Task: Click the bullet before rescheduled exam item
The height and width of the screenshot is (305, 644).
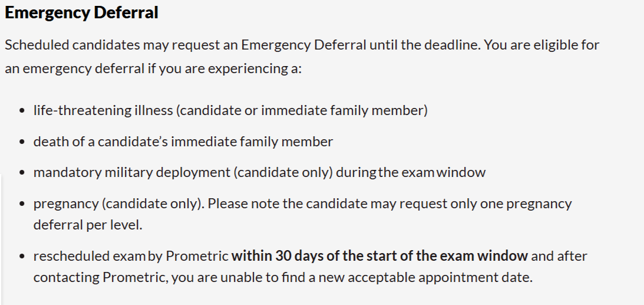Action: coord(22,256)
